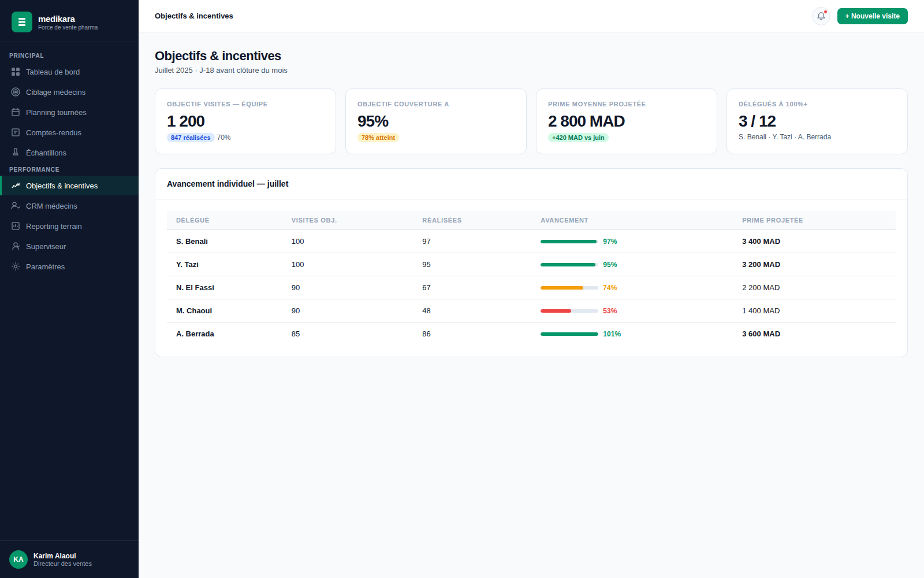
Task: Click the Avancement column header
Action: (x=564, y=220)
